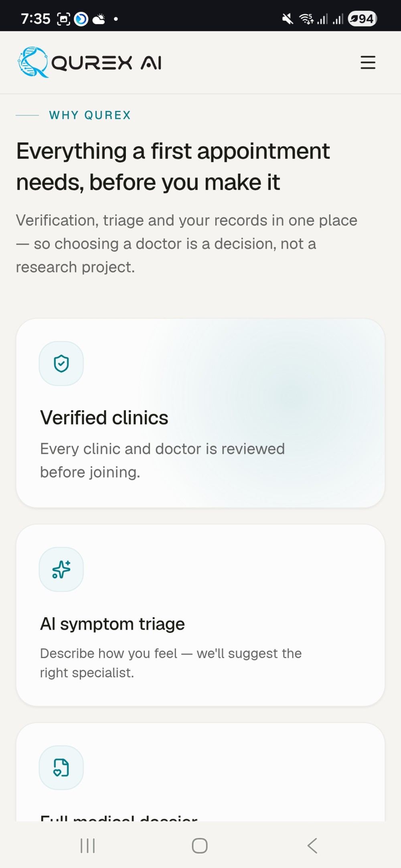Open the AI symptom triage card
The width and height of the screenshot is (401, 868).
coord(200,615)
